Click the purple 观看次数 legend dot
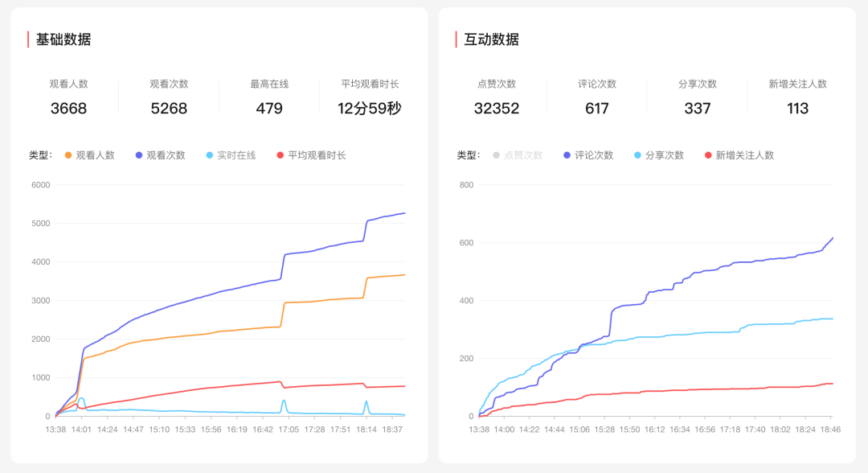 click(139, 155)
